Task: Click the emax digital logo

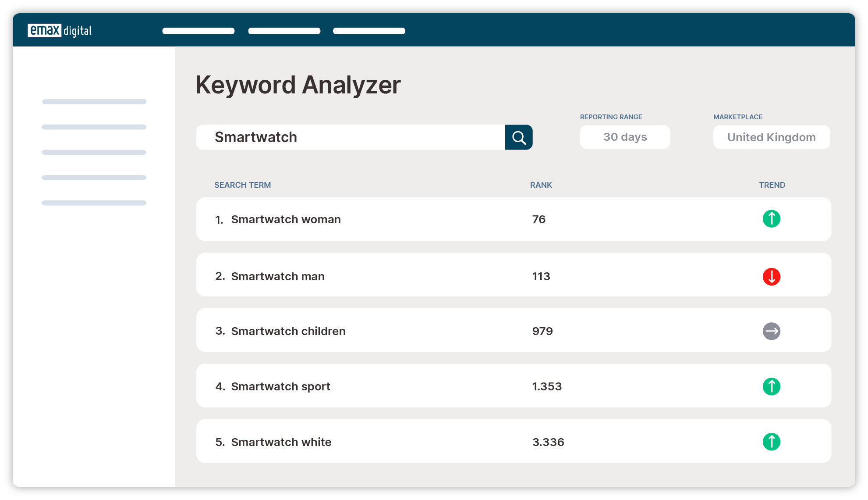Action: point(60,30)
